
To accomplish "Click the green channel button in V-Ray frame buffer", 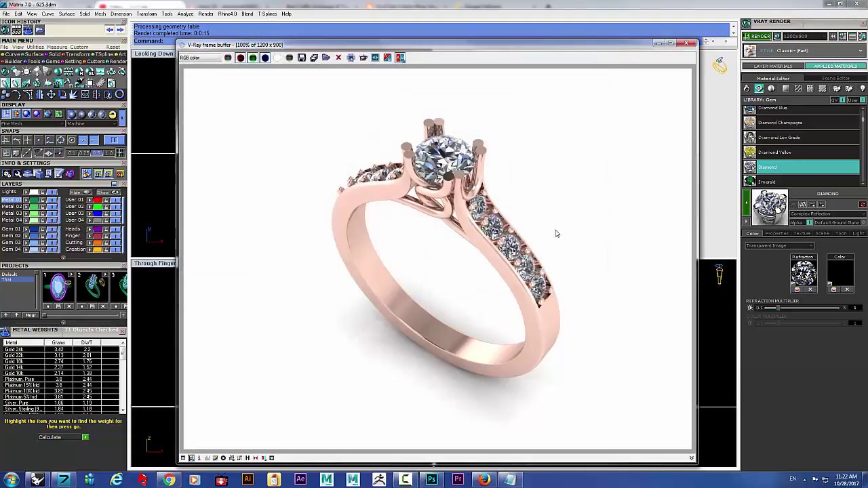I will [x=252, y=58].
